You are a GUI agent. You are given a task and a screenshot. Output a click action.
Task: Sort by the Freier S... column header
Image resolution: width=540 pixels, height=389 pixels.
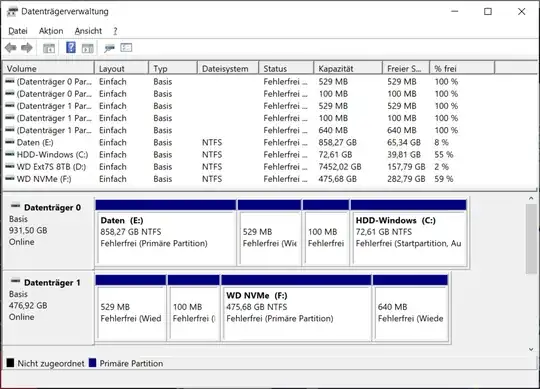point(406,69)
